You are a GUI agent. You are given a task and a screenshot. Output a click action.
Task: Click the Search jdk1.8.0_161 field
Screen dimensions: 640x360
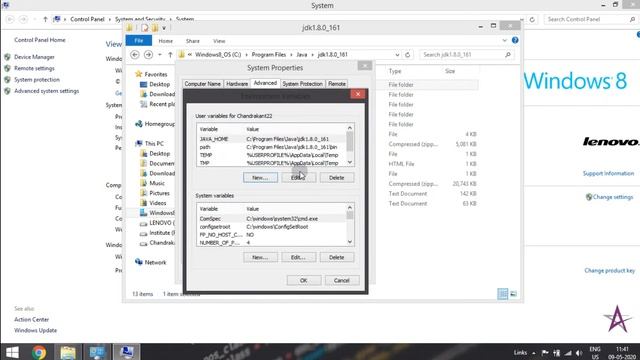coord(466,54)
